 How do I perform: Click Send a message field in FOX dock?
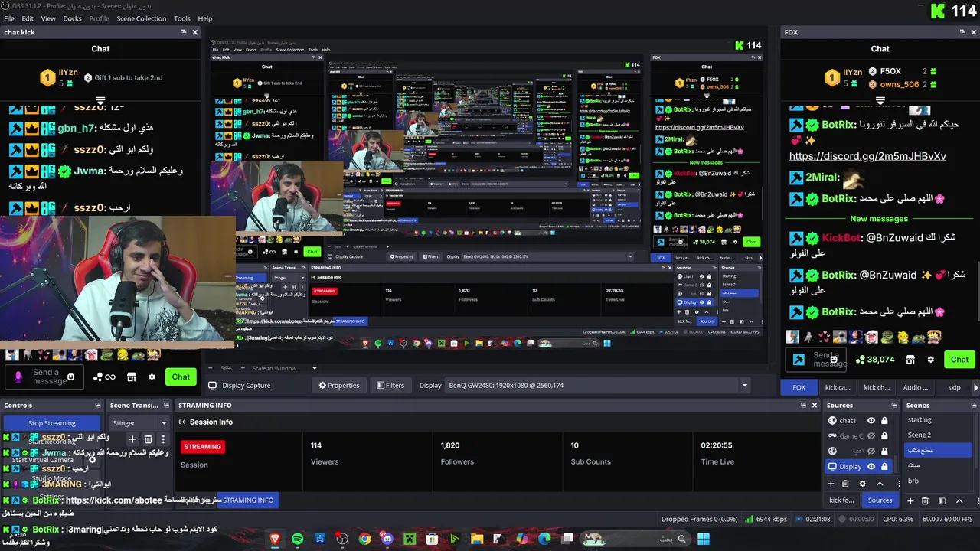tap(817, 360)
